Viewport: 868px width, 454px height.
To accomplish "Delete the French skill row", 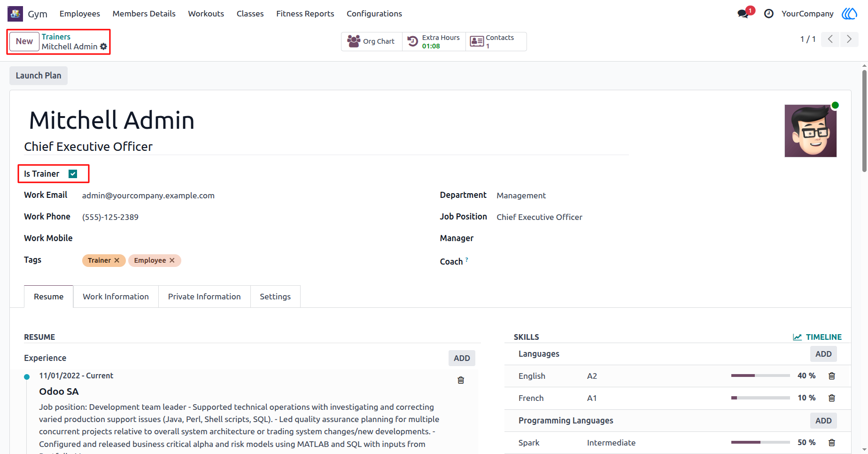I will [x=832, y=398].
